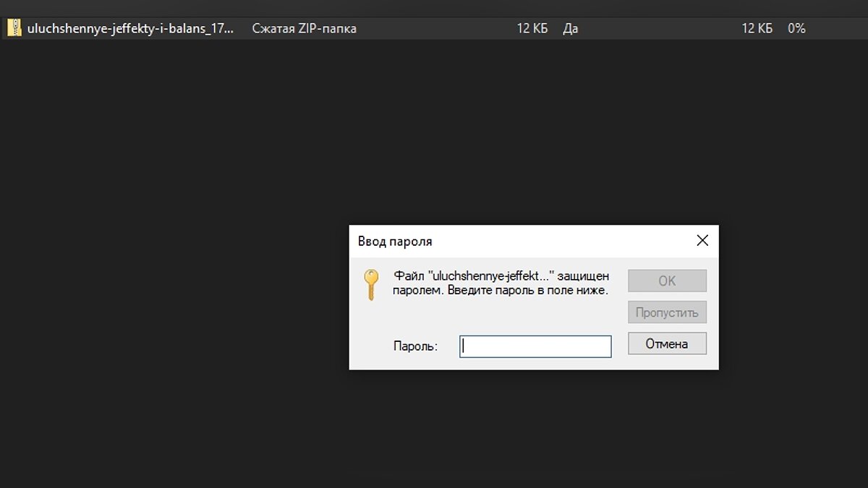
Task: Click the 0% compression ratio cell
Action: point(796,29)
